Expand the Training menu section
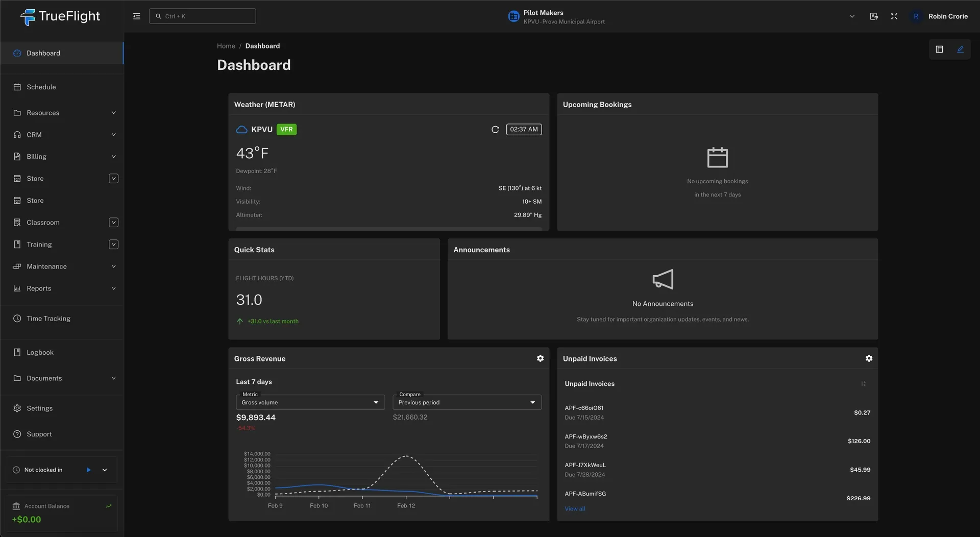 113,245
